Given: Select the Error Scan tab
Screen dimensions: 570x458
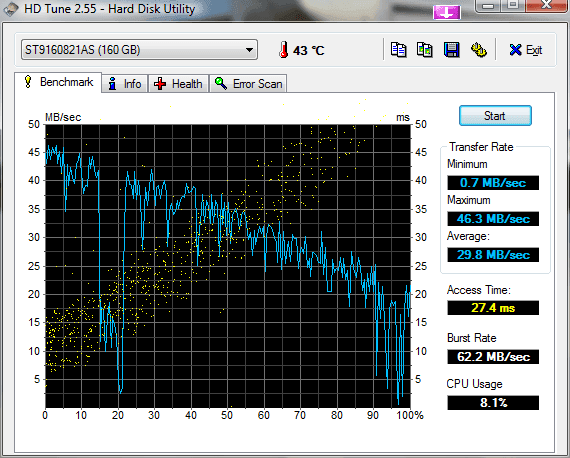Looking at the screenshot, I should pyautogui.click(x=248, y=84).
